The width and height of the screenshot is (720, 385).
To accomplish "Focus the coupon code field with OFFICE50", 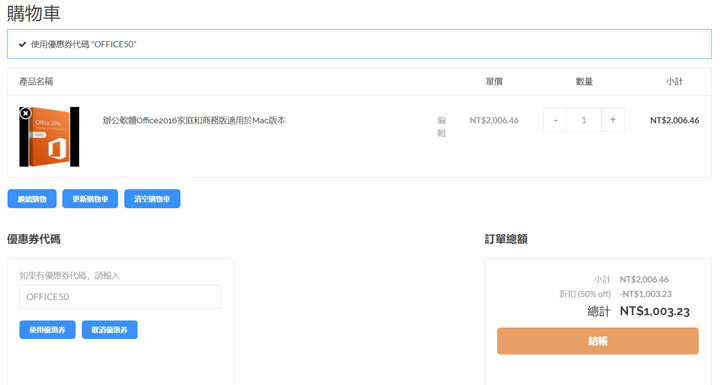I will coord(120,297).
